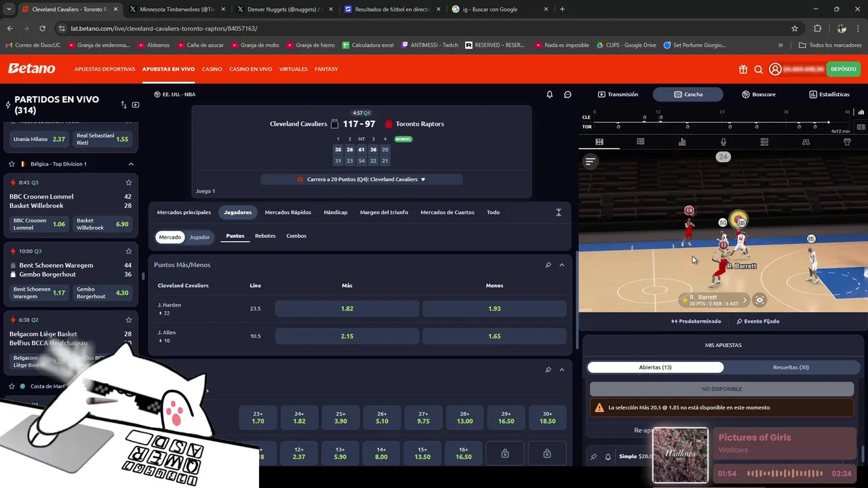Screen dimensions: 868x488
Task: Pin the Simple $20 bet
Action: 593,456
